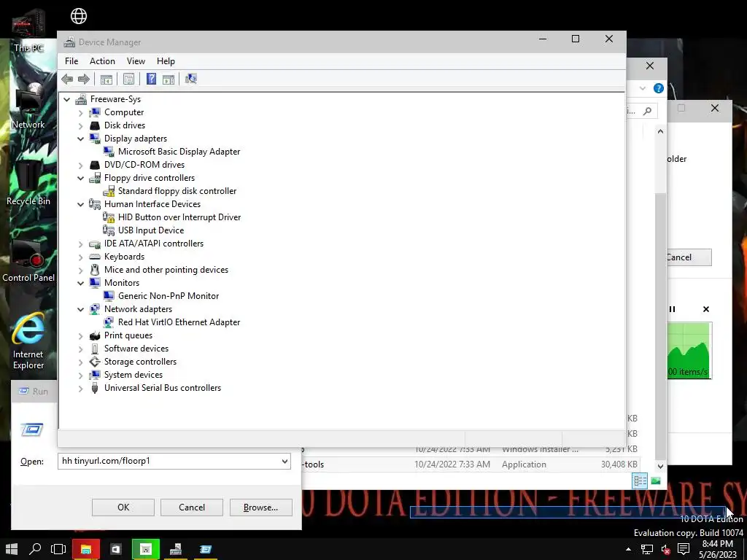
Task: Select the Microsoft Basic Display Adapter icon
Action: click(109, 152)
